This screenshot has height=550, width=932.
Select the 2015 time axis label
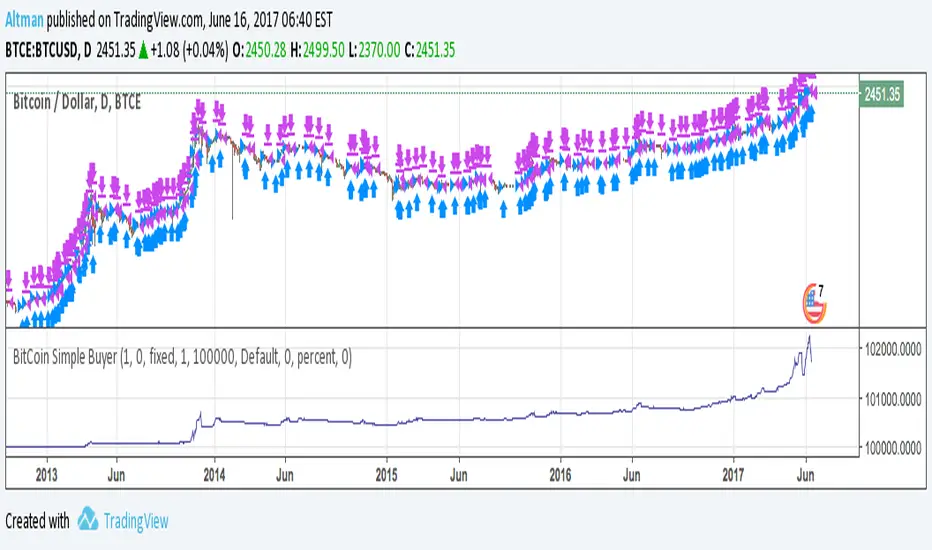coord(387,474)
